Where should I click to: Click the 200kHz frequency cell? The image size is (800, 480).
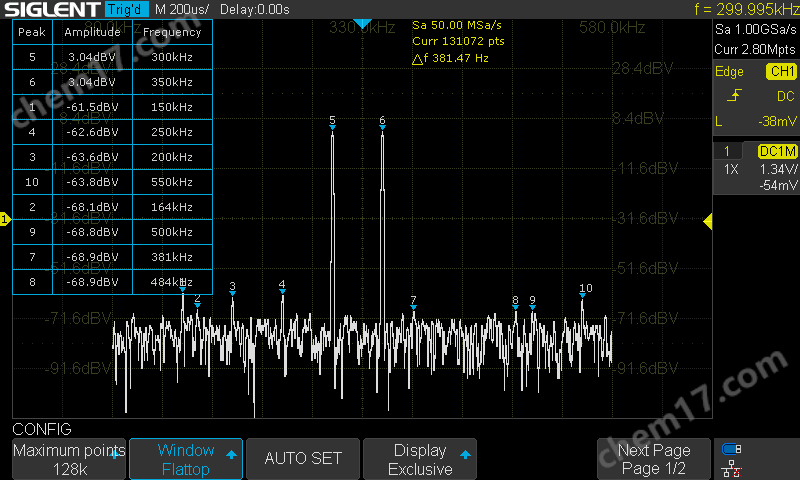coord(172,157)
